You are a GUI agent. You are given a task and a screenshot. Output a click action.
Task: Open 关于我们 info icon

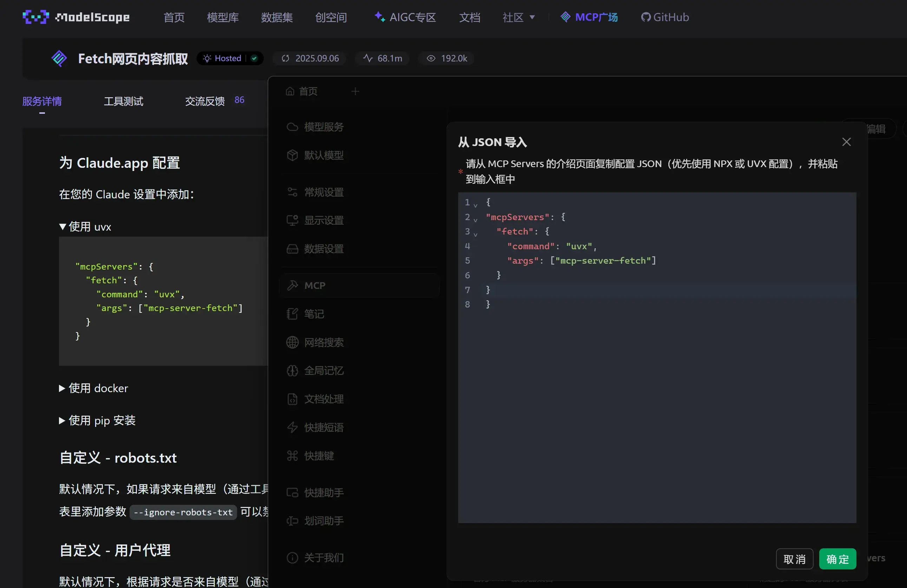(x=292, y=558)
